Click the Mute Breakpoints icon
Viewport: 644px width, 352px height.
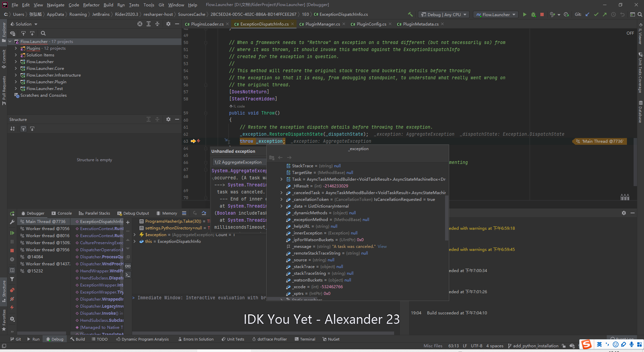12,299
